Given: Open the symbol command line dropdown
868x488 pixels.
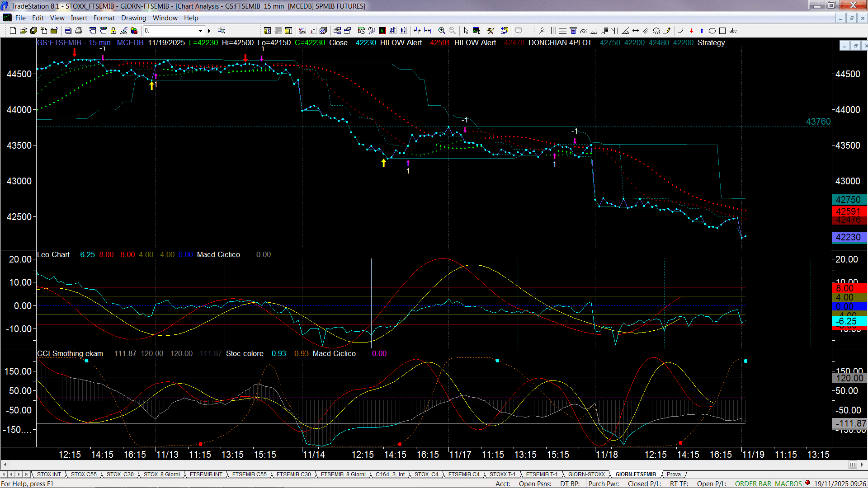Looking at the screenshot, I should click(200, 31).
